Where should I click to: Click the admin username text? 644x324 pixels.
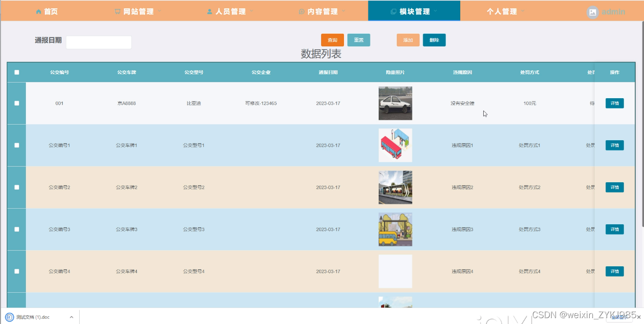coord(613,12)
